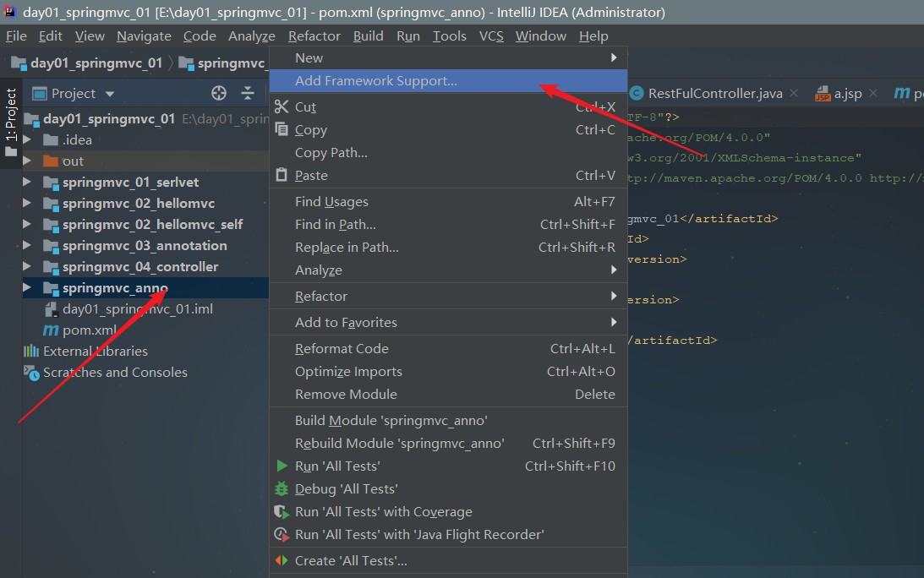Click the a.jsp file icon in tab
This screenshot has height=578, width=924.
point(823,94)
